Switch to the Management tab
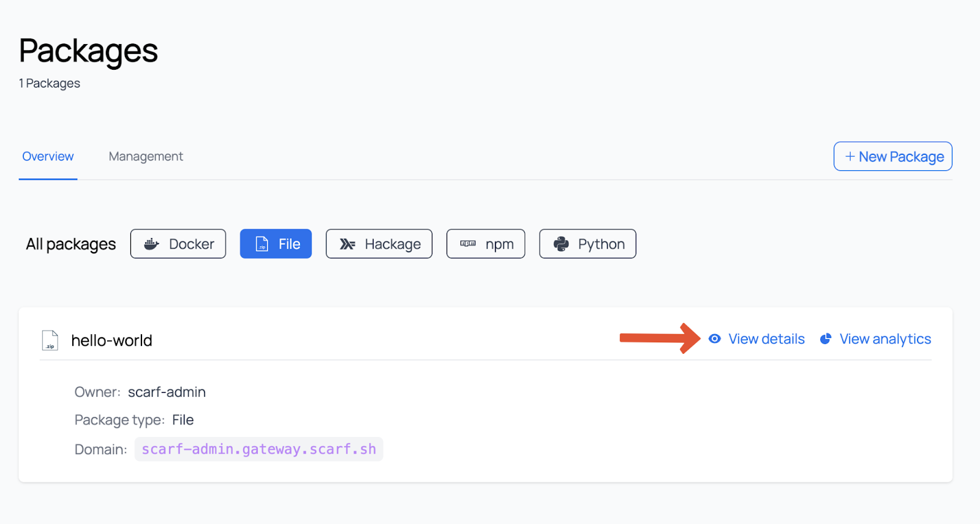The image size is (980, 524). [x=146, y=157]
